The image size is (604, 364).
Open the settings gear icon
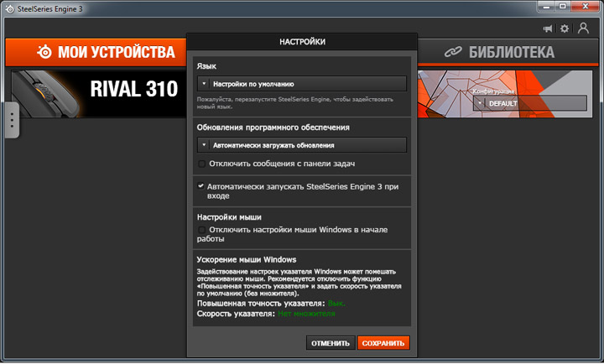(x=565, y=29)
